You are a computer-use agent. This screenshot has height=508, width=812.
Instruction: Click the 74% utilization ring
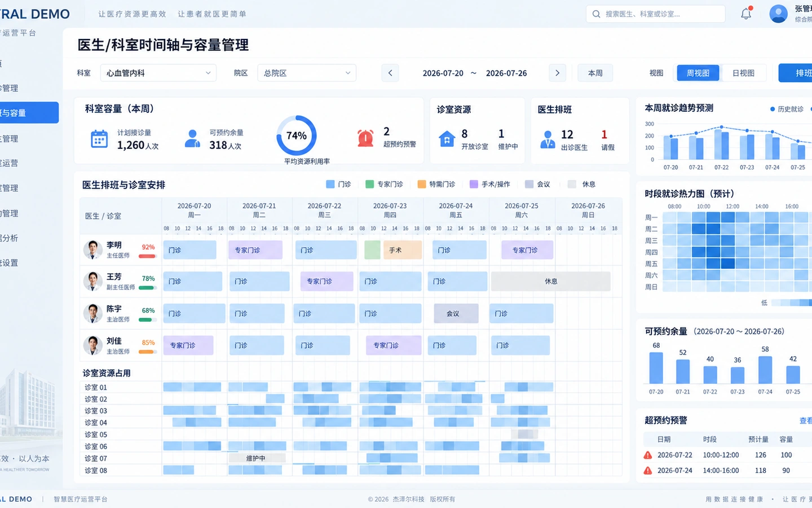point(297,135)
